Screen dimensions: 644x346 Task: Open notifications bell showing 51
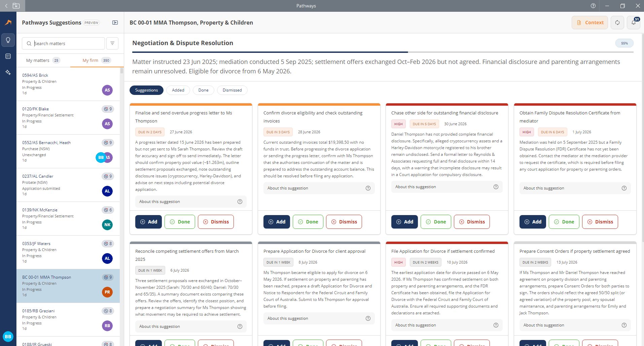[634, 23]
